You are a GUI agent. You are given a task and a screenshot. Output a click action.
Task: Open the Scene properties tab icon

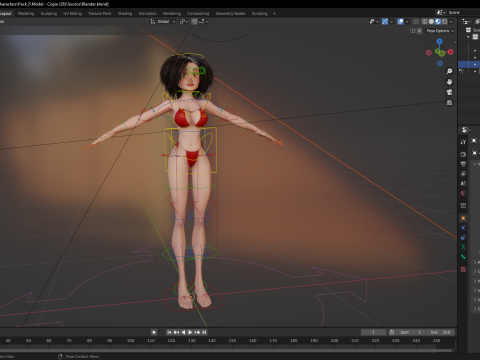463,183
